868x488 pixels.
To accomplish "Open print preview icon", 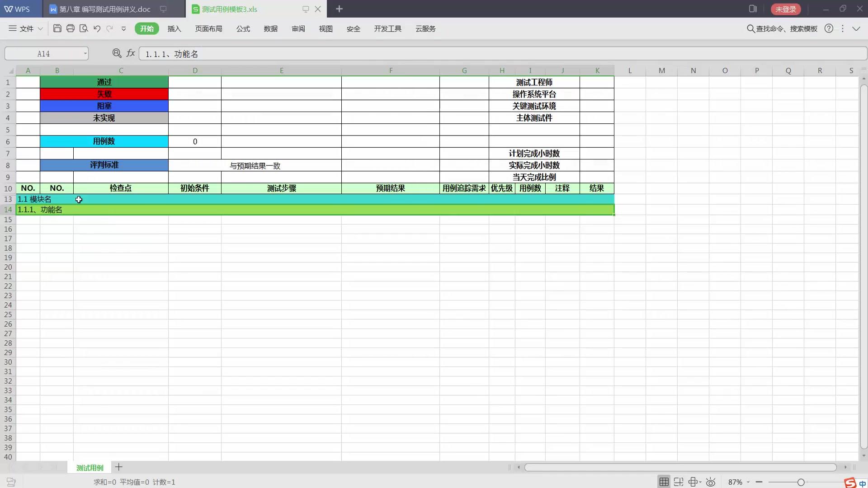I will (84, 28).
